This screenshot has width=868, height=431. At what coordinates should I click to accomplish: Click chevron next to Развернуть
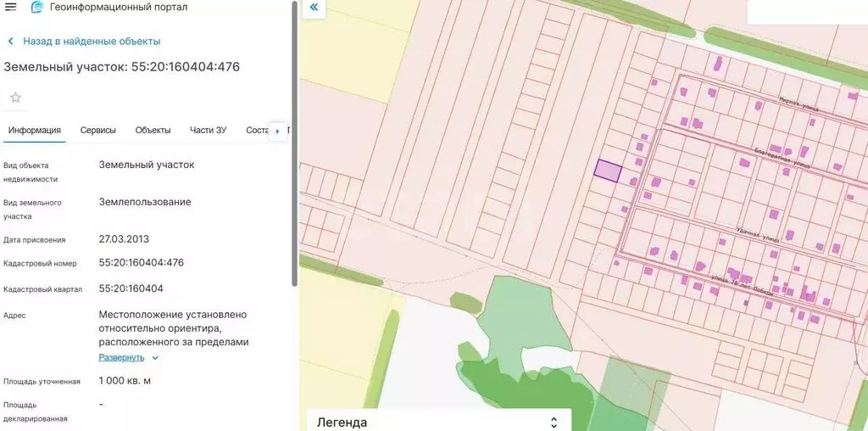pos(155,358)
